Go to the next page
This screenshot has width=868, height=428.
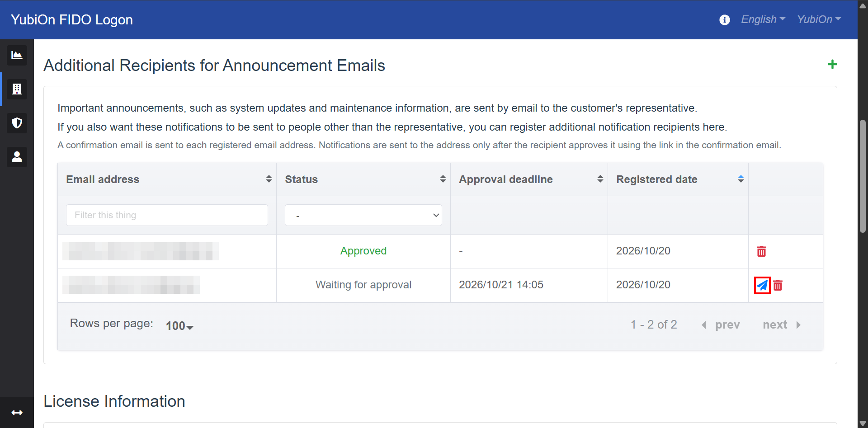click(x=782, y=325)
